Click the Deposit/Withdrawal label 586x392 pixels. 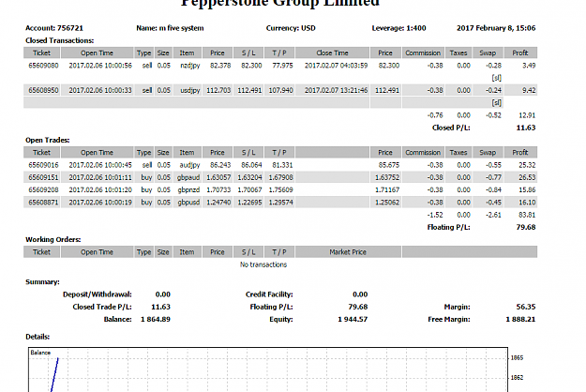tap(98, 294)
